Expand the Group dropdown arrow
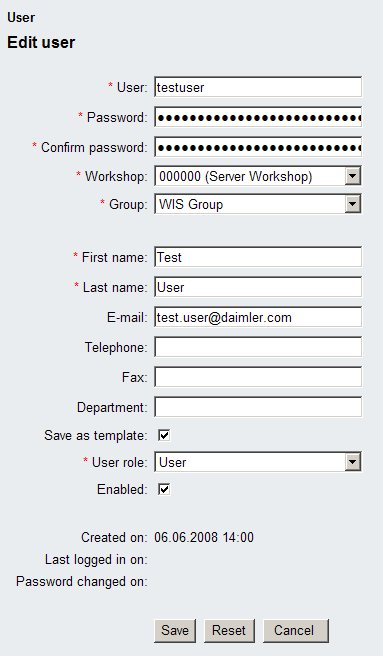383x656 pixels. (353, 205)
